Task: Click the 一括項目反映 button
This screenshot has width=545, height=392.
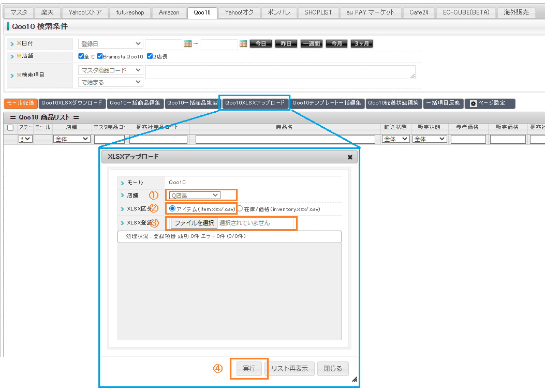Action: [x=443, y=103]
